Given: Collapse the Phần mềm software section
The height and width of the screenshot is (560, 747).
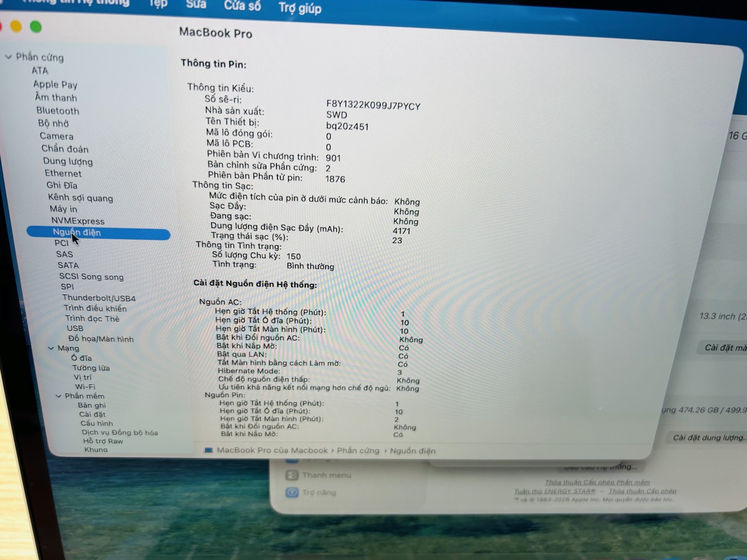Looking at the screenshot, I should 59,396.
